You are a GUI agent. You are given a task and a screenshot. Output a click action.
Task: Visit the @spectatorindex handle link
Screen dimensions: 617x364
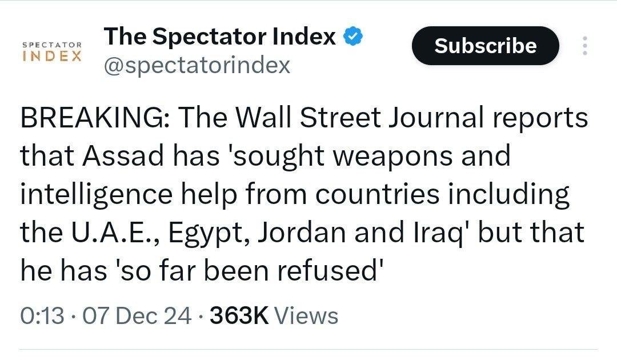pos(197,65)
